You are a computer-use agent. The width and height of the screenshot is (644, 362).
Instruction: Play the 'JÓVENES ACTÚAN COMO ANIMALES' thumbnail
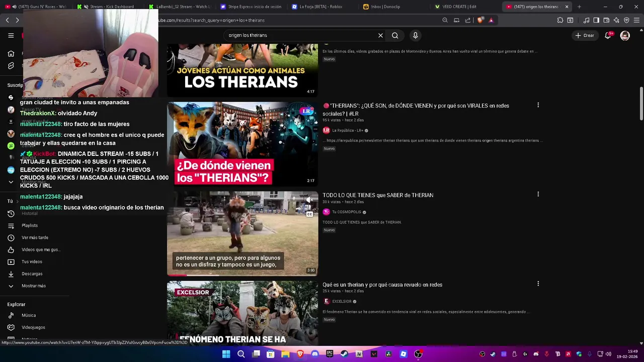pyautogui.click(x=243, y=70)
